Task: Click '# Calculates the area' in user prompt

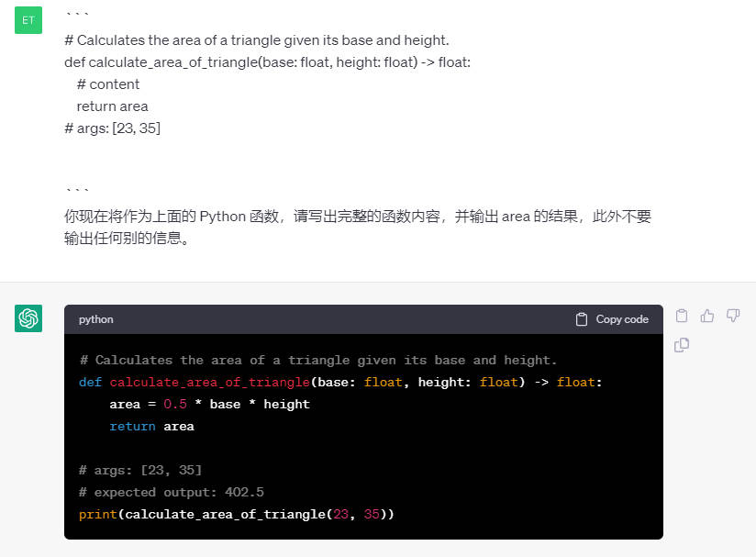Action: (x=257, y=40)
